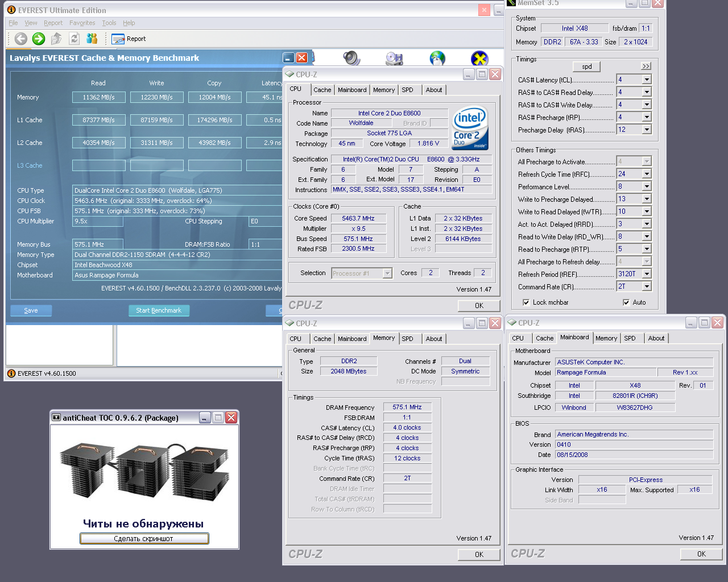The height and width of the screenshot is (582, 728).
Task: Open Read to Precharge (tRTP) dropdown
Action: click(x=647, y=249)
